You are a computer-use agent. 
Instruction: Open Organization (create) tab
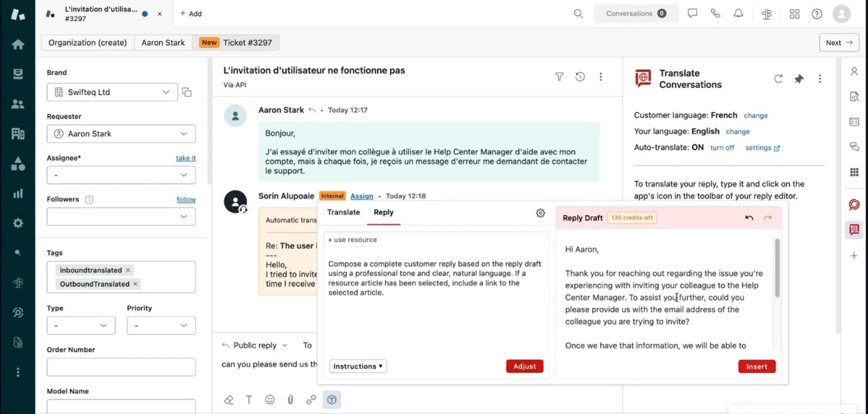click(x=87, y=43)
